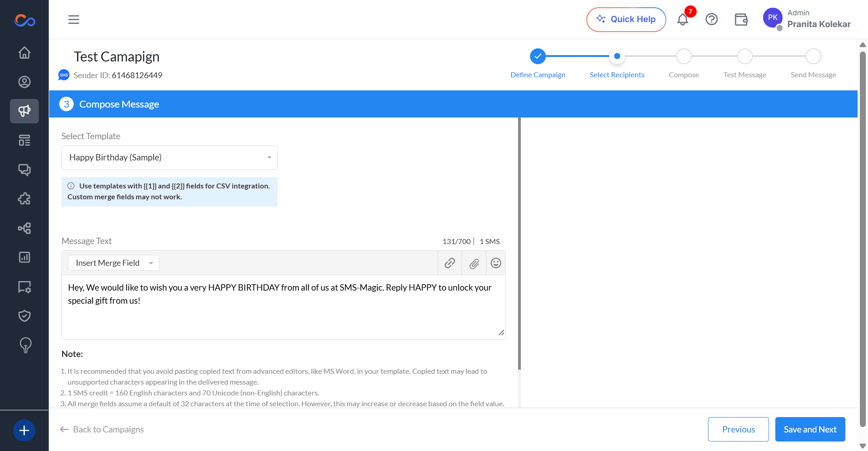Open the Workflow nodes icon in the sidebar
Image resolution: width=868 pixels, height=451 pixels.
(x=24, y=228)
